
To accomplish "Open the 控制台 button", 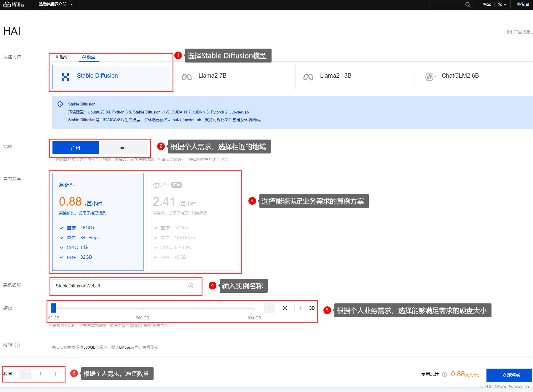I will pyautogui.click(x=523, y=4).
